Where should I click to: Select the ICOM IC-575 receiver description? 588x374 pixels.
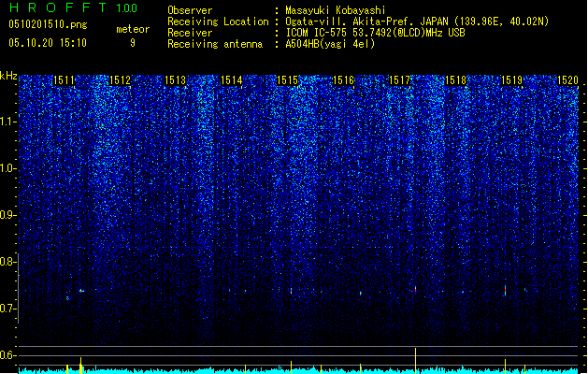375,33
